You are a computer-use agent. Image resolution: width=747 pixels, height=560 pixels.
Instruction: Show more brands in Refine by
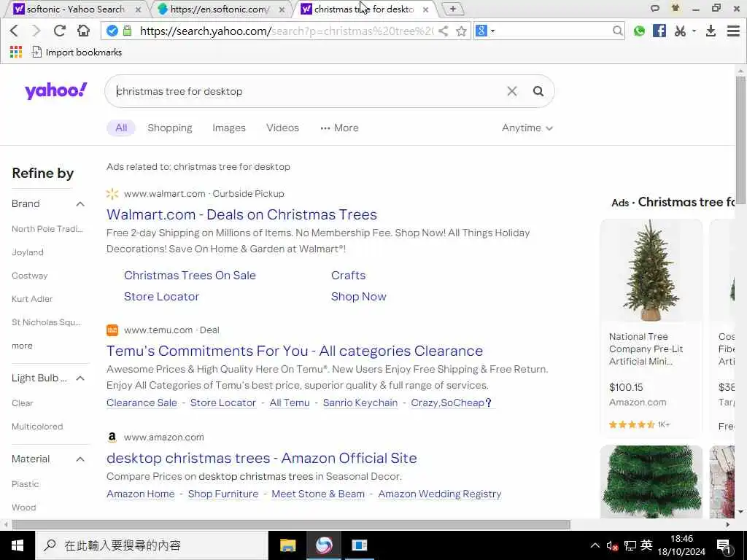[x=22, y=346]
